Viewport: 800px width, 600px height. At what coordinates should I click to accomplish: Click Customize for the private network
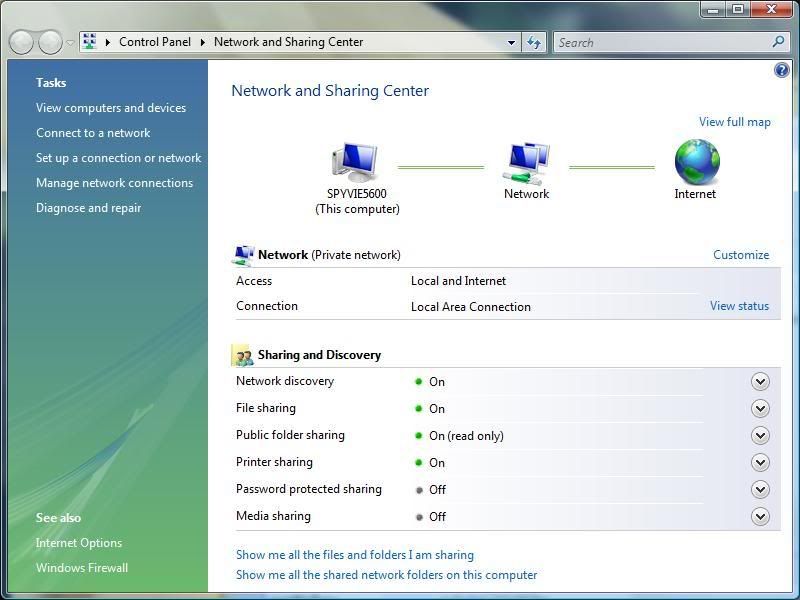click(740, 255)
